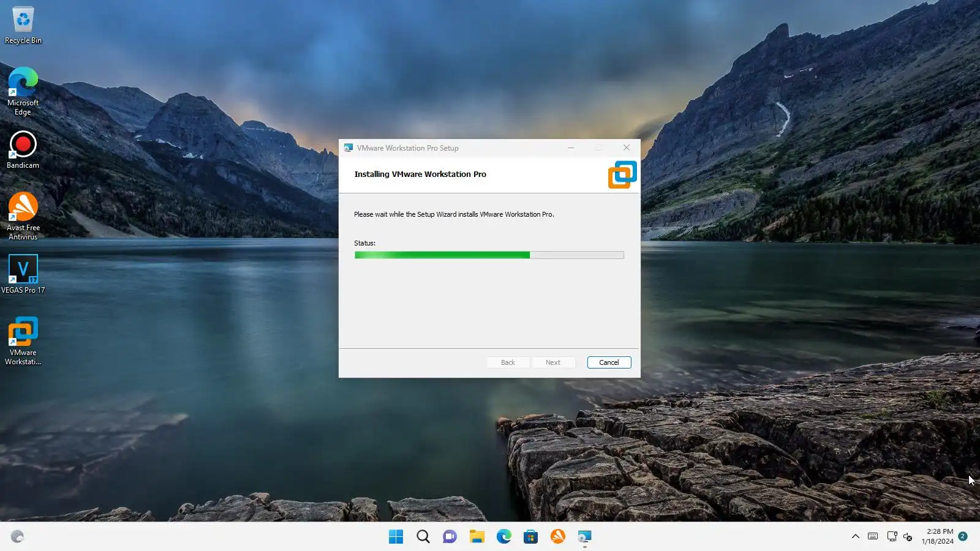The image size is (980, 551).
Task: Click the VMware installer taskbar icon
Action: [x=585, y=537]
